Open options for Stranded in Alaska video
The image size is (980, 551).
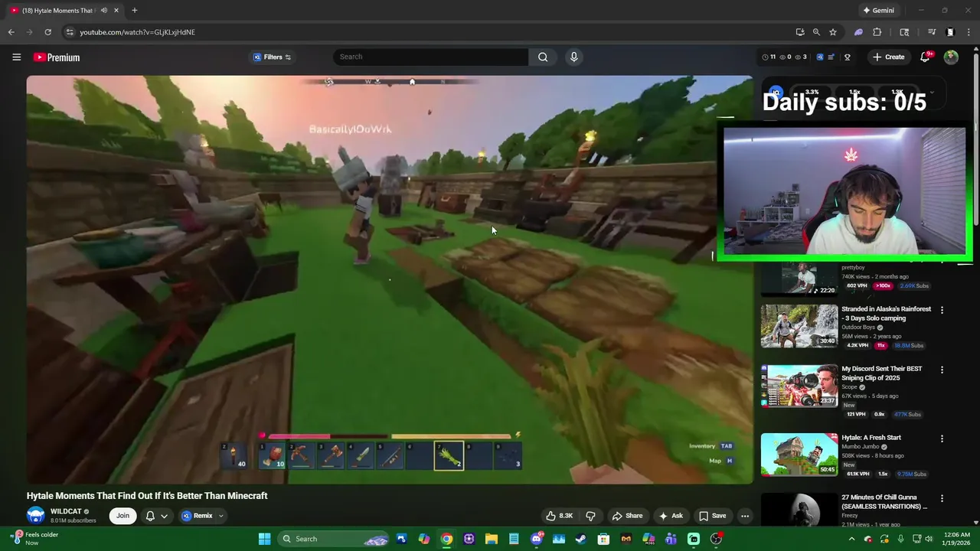(942, 310)
